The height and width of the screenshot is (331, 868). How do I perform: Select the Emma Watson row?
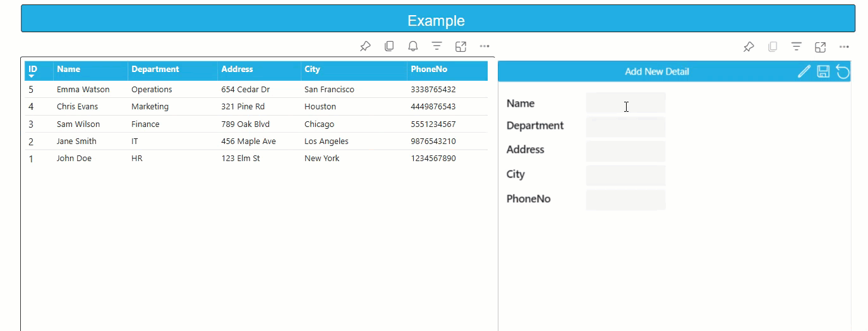(x=83, y=90)
